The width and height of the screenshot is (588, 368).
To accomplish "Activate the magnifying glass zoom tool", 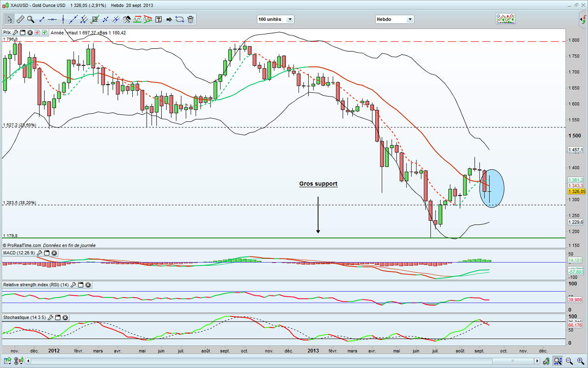I will [x=30, y=19].
